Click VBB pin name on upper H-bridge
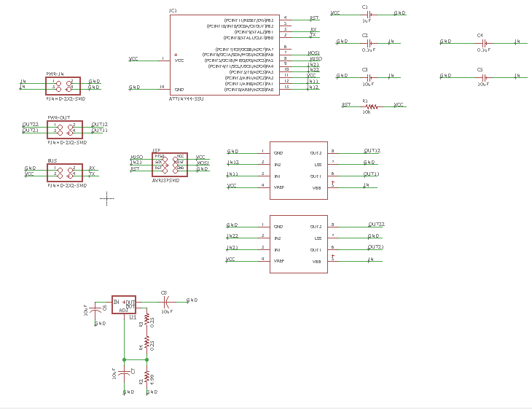 (316, 187)
